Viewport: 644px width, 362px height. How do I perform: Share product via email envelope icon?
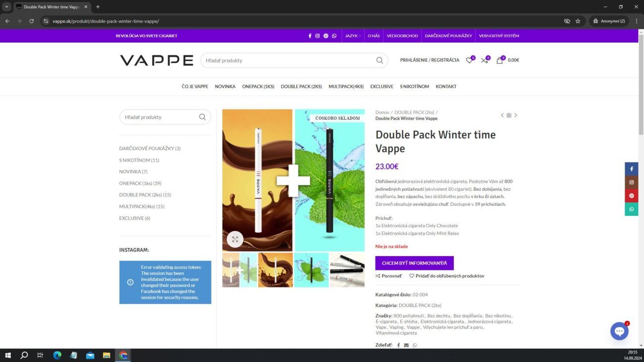pos(406,345)
